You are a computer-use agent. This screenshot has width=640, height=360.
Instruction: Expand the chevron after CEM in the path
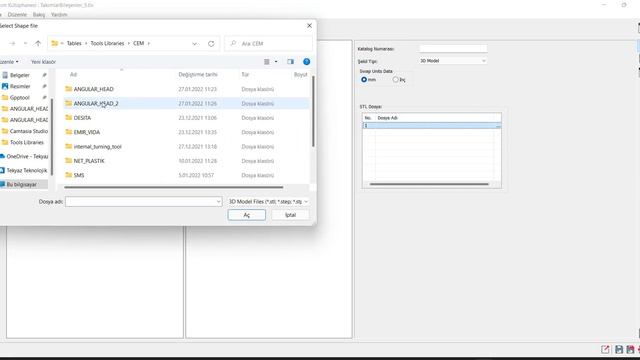[149, 43]
